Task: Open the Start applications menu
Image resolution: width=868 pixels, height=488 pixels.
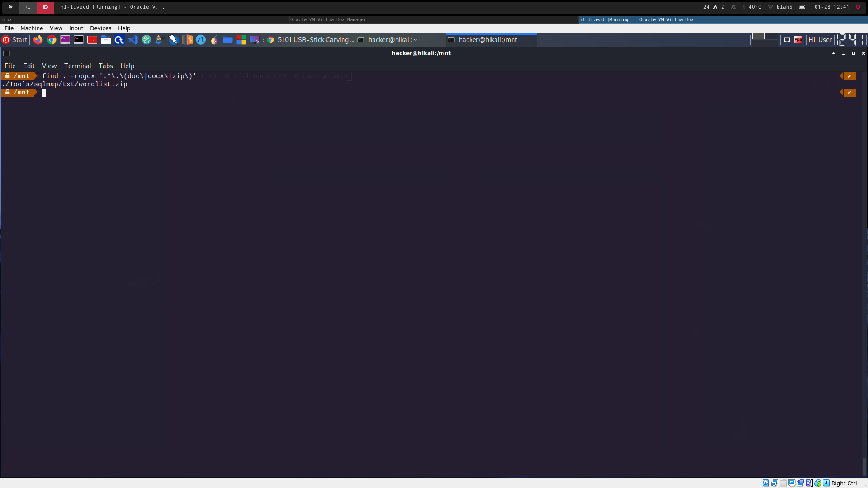Action: point(15,40)
